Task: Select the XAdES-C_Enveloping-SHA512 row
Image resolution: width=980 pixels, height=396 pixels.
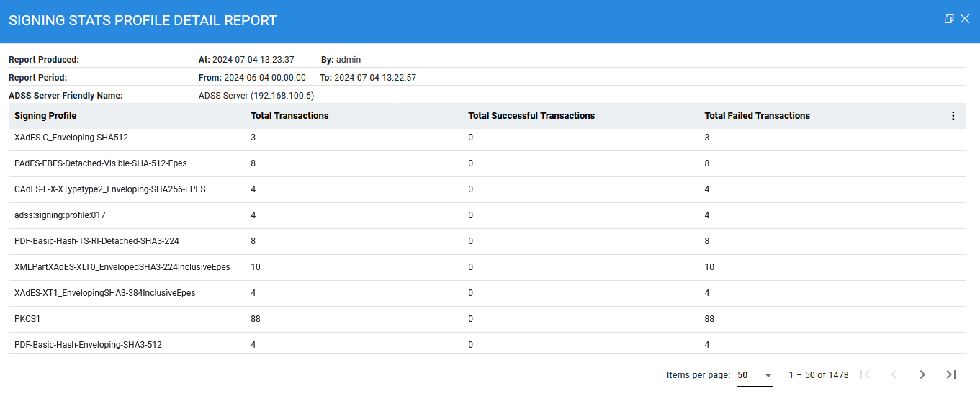Action: [71, 138]
